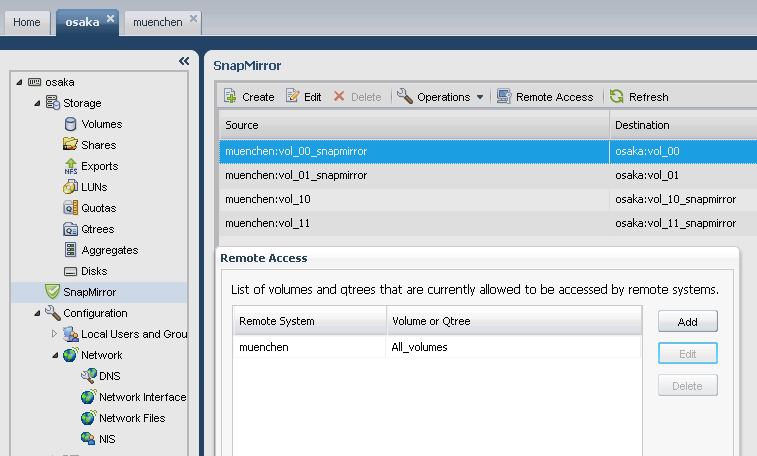Select the muenchen:vol_10 row

[268, 199]
